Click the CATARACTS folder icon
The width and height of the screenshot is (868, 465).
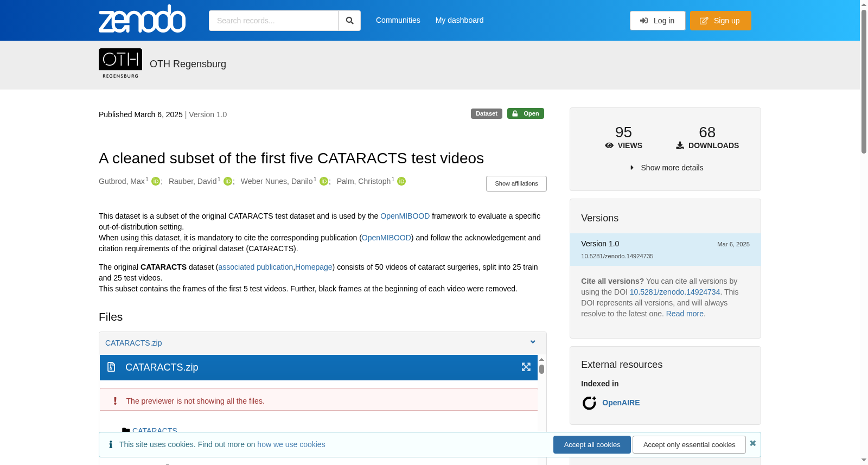pyautogui.click(x=126, y=430)
